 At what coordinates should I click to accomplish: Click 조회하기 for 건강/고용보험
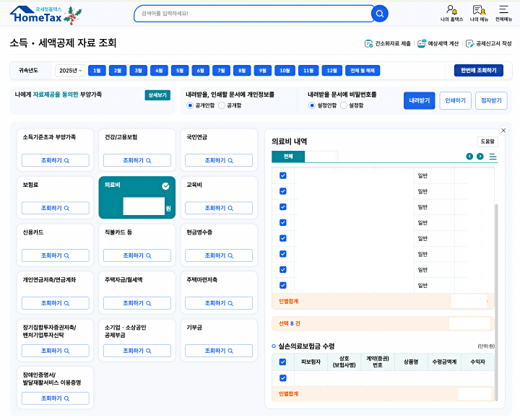point(137,160)
